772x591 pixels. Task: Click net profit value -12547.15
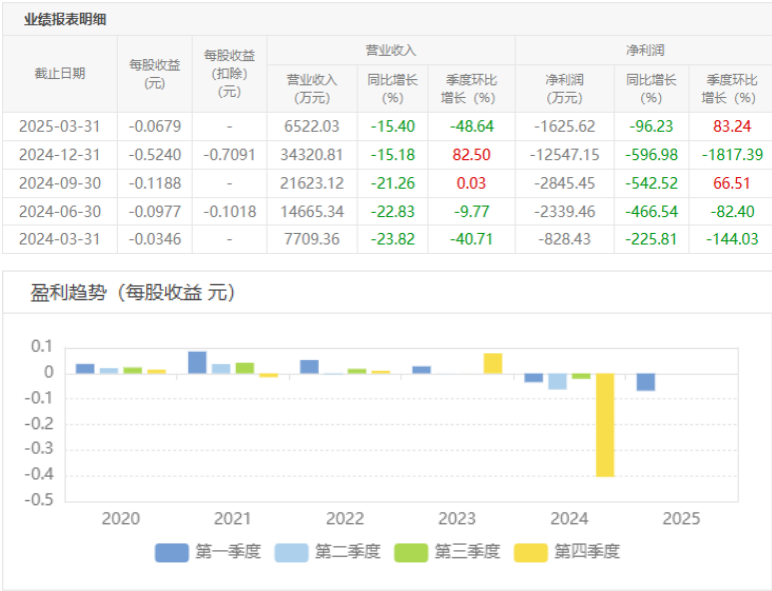[564, 155]
